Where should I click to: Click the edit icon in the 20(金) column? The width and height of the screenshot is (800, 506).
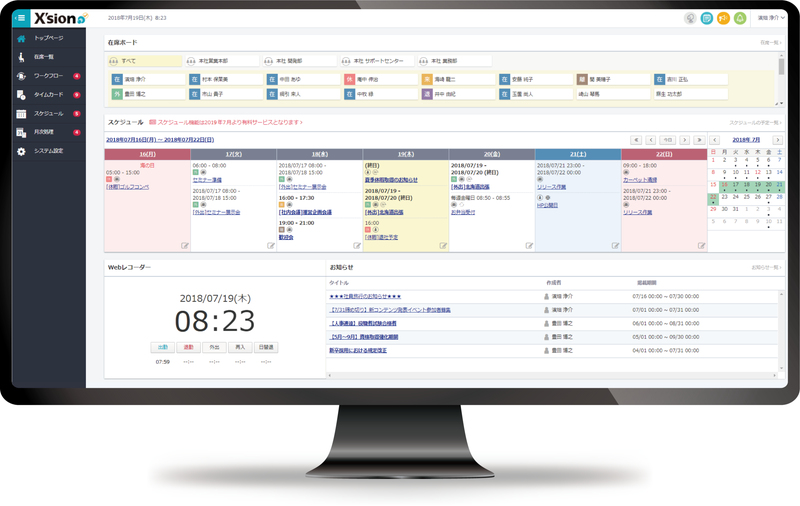(x=530, y=246)
